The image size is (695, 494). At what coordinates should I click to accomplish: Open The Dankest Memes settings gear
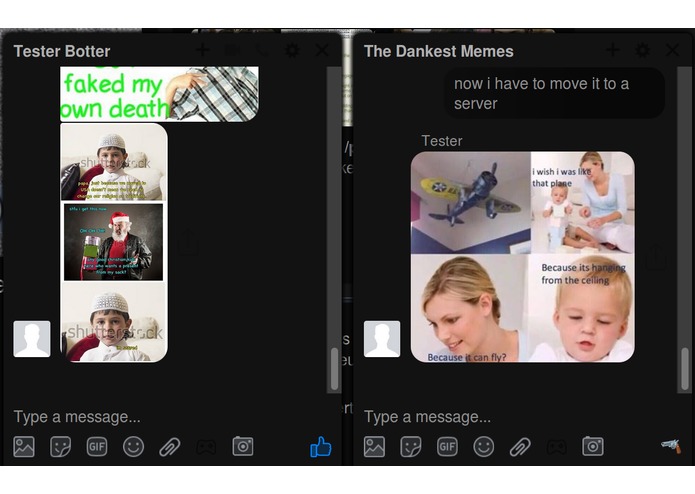(x=643, y=50)
